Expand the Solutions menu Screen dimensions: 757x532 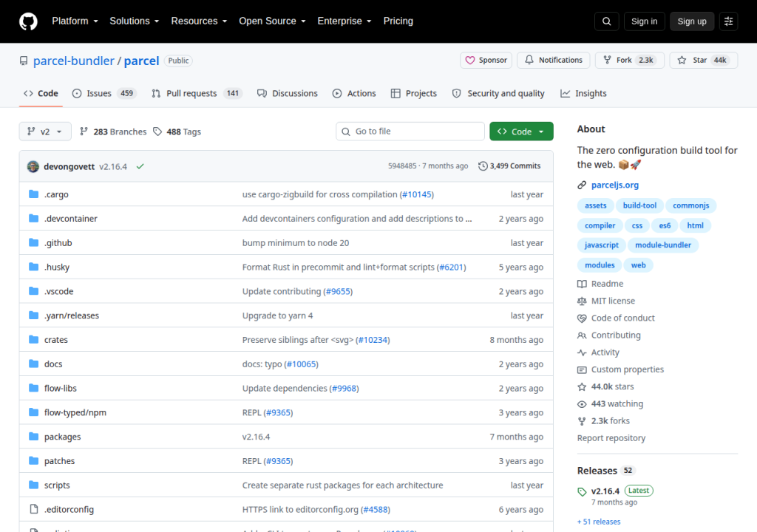[x=135, y=21]
